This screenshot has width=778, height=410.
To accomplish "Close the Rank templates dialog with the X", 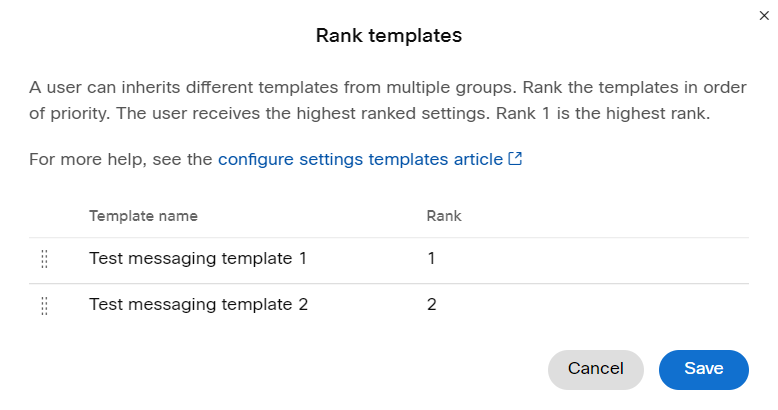I will pyautogui.click(x=764, y=16).
